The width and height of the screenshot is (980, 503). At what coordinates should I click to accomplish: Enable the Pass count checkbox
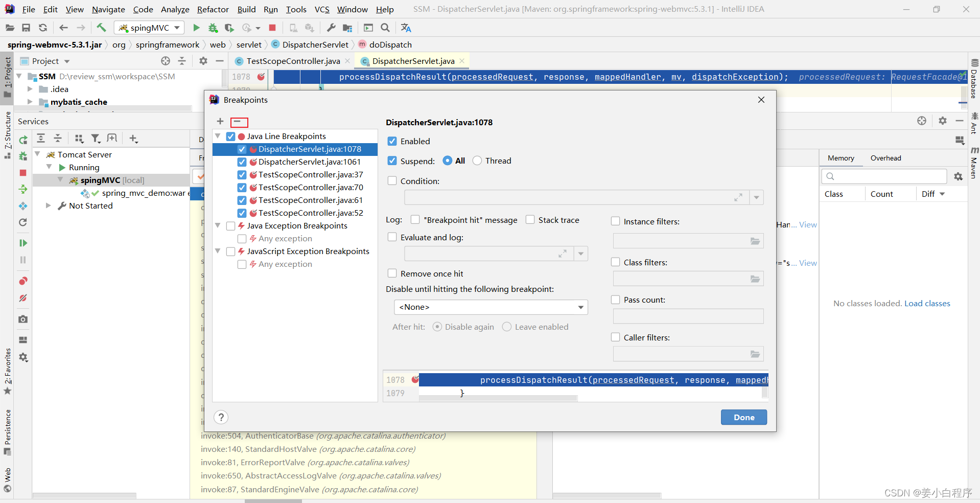[615, 300]
